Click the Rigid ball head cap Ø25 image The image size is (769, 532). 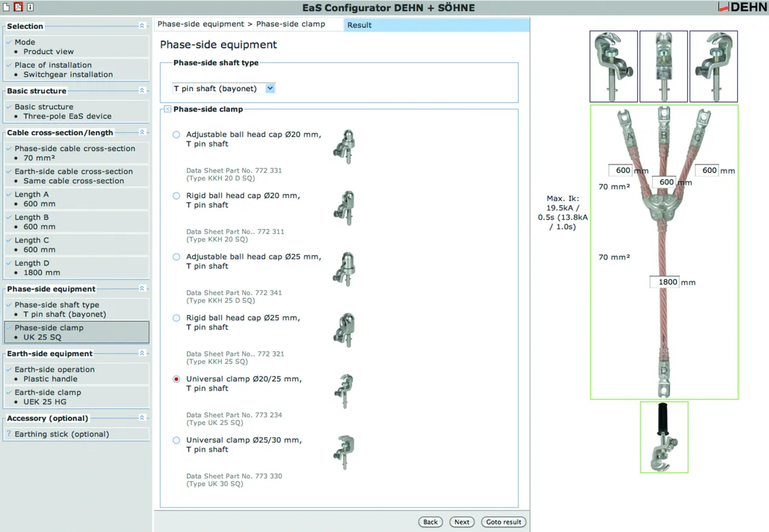(344, 330)
